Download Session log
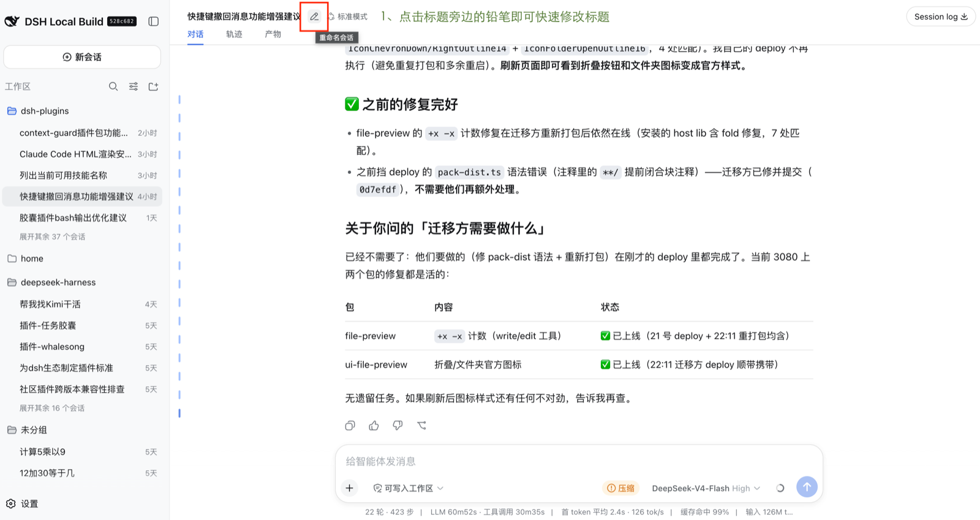 coord(941,17)
